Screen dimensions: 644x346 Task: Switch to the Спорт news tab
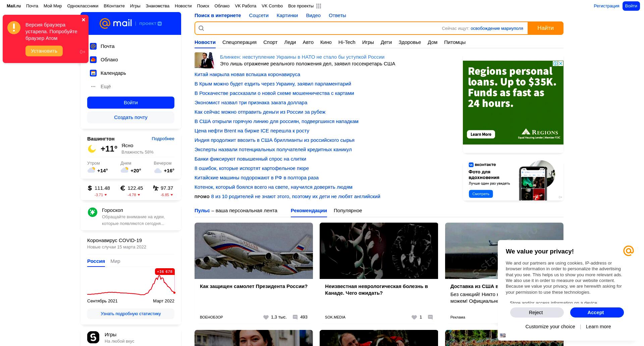pos(270,42)
